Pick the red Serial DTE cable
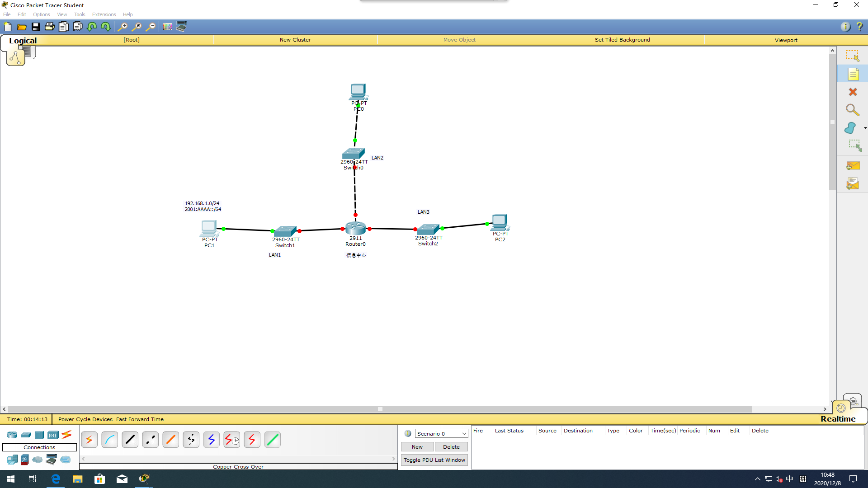This screenshot has height=488, width=868. (252, 439)
